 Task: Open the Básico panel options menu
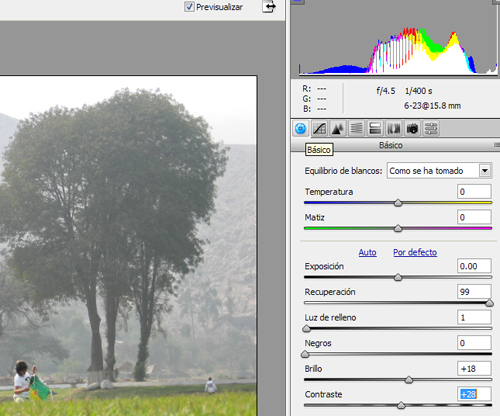click(497, 145)
